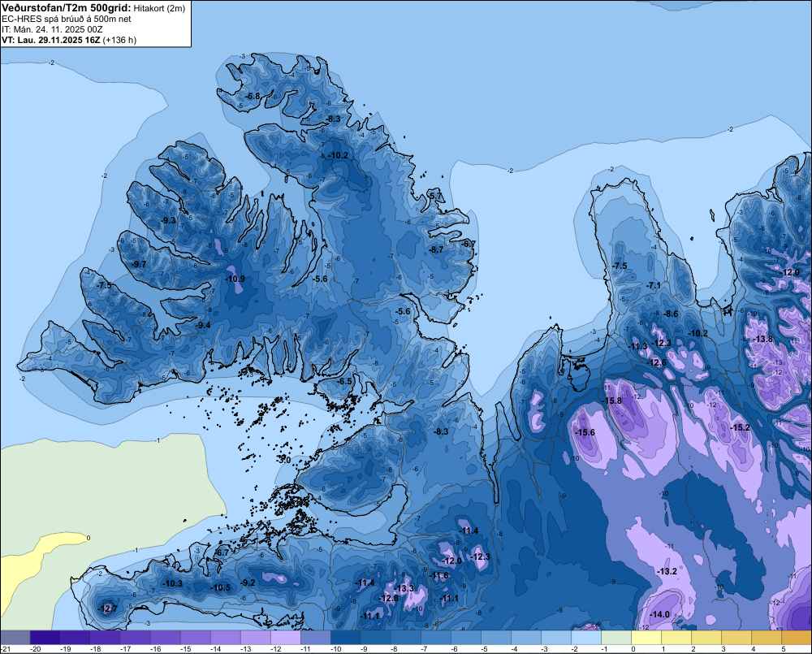Screen dimensions: 812x654
Task: Click the temperature value -9.3
Action: pyautogui.click(x=168, y=220)
